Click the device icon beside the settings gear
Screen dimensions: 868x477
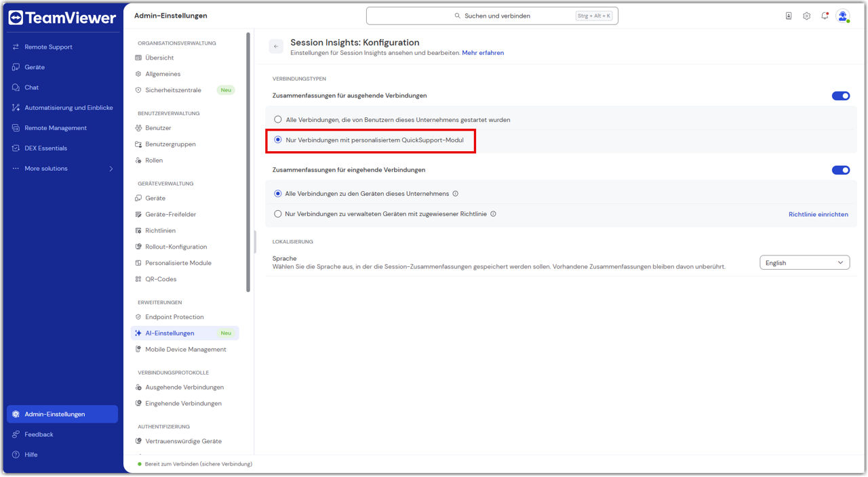coord(789,16)
